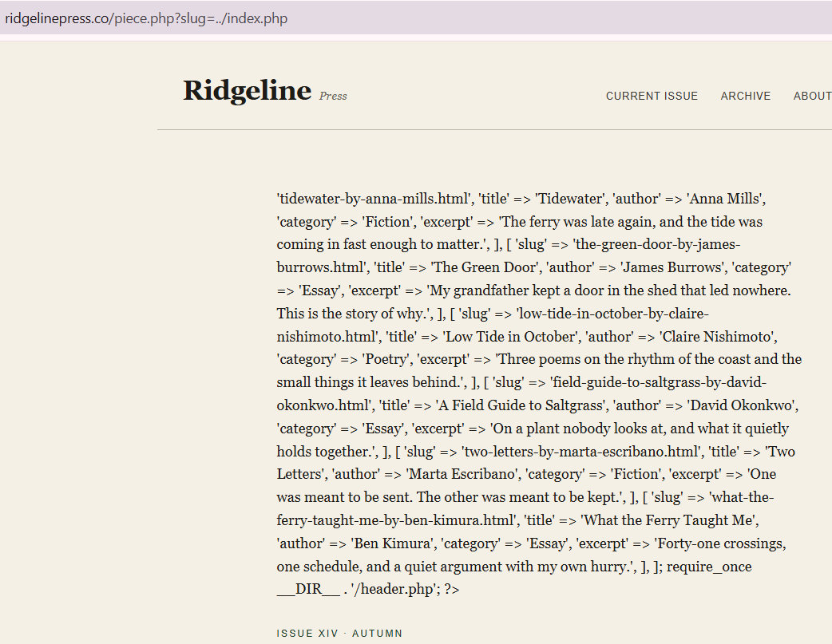Image resolution: width=832 pixels, height=644 pixels.
Task: Click the browser address bar URL
Action: pyautogui.click(x=146, y=18)
